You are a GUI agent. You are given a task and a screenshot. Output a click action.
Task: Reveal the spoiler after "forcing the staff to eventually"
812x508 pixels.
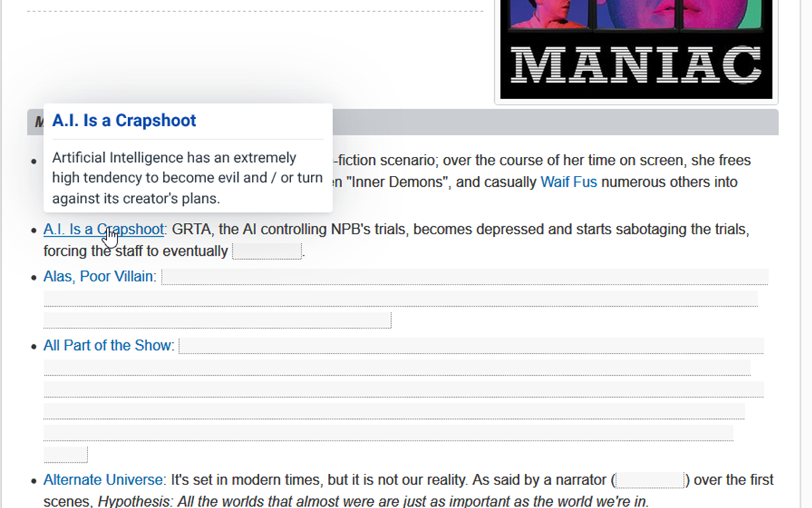(266, 251)
